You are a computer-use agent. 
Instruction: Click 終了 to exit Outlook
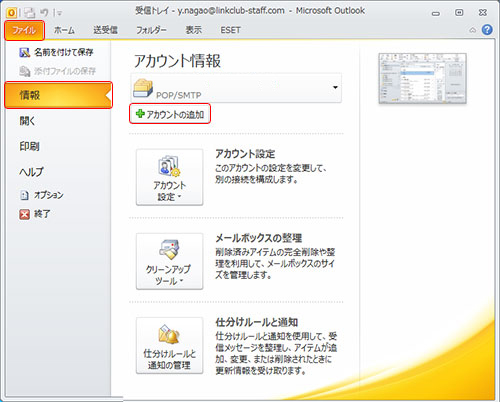[x=35, y=214]
